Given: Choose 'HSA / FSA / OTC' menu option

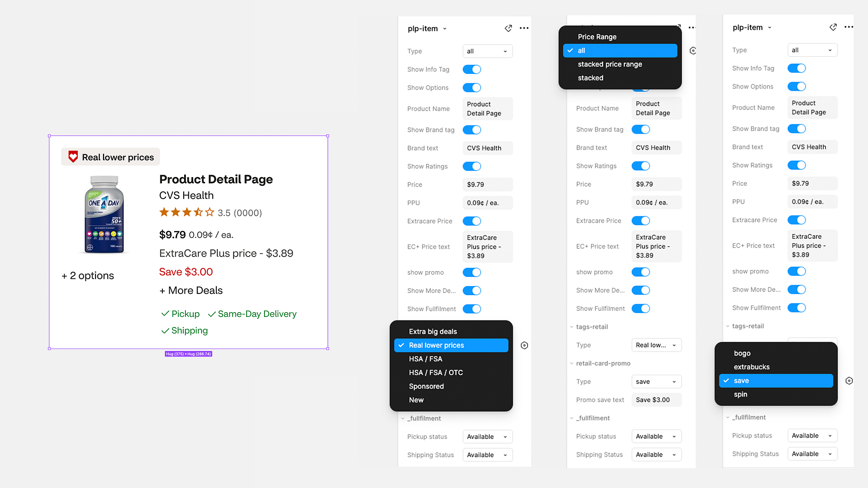Looking at the screenshot, I should (451, 373).
